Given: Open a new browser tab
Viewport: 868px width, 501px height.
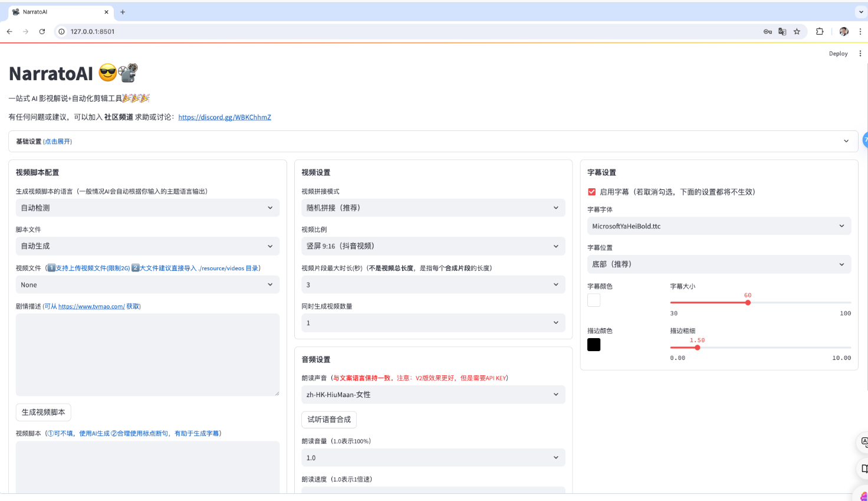Looking at the screenshot, I should pos(123,12).
